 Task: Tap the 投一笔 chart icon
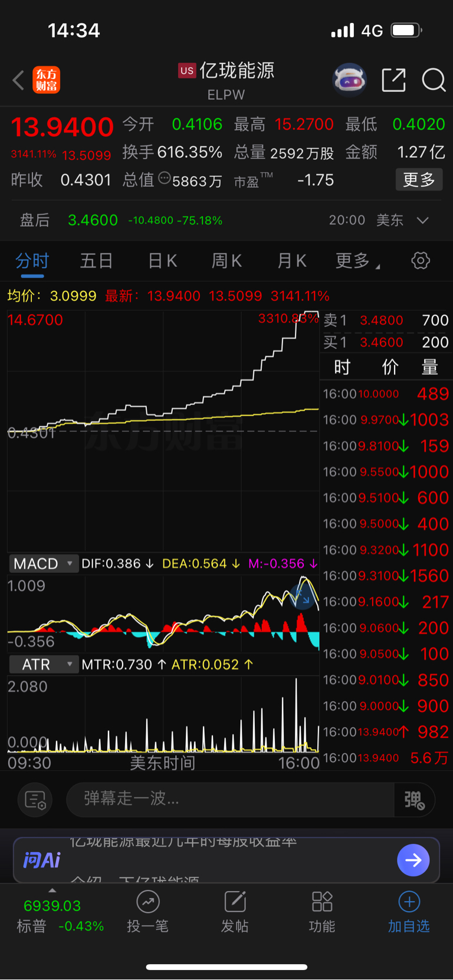(147, 902)
